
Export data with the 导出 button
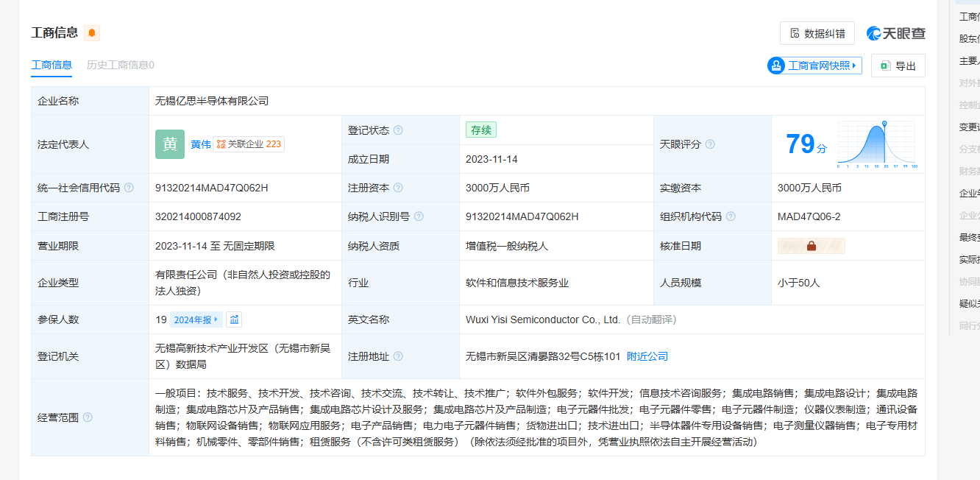[898, 66]
